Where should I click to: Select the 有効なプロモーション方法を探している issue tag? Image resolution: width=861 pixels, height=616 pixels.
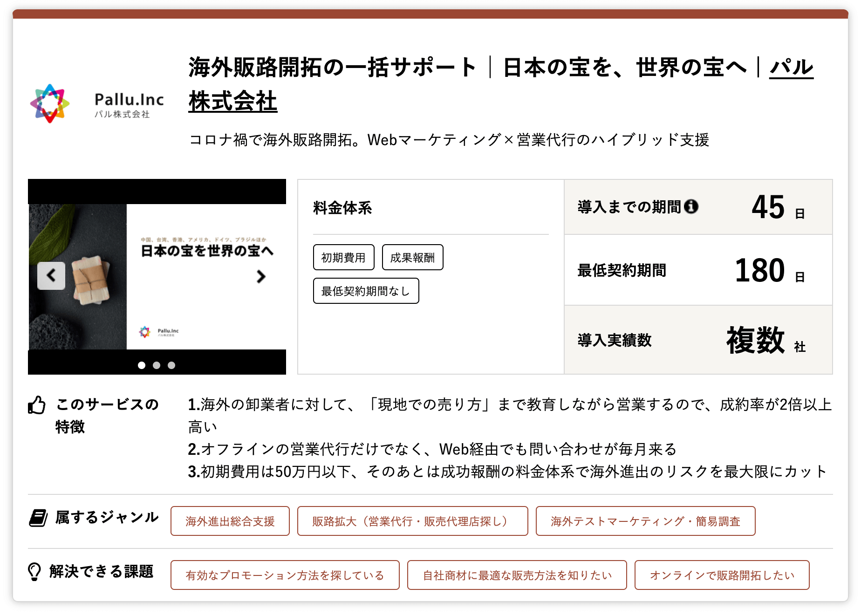[x=285, y=575]
